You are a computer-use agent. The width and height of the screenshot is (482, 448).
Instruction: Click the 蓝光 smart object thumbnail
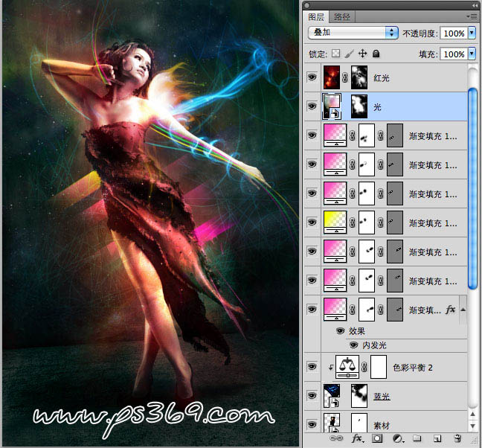pyautogui.click(x=332, y=396)
